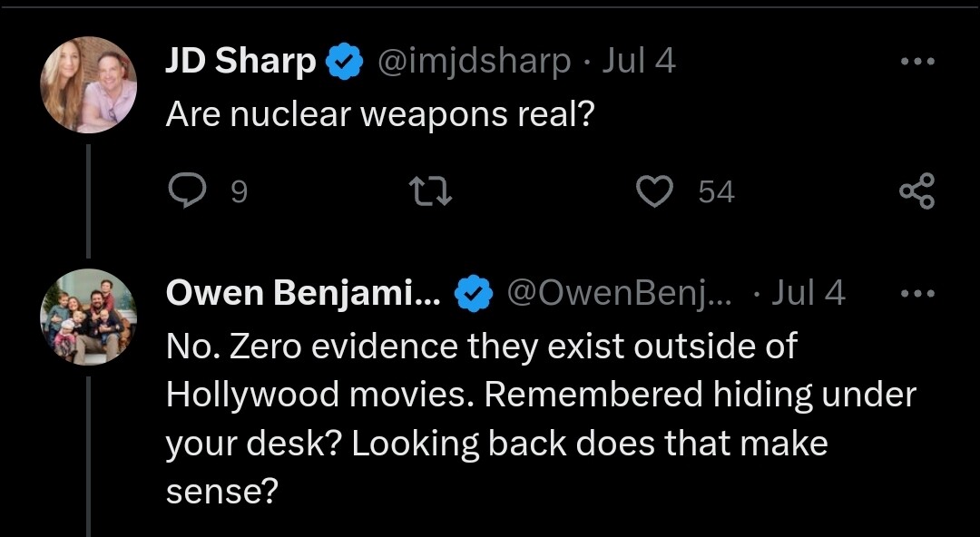This screenshot has height=537, width=980.
Task: Reply to JD Sharp's tweet
Action: tap(187, 191)
